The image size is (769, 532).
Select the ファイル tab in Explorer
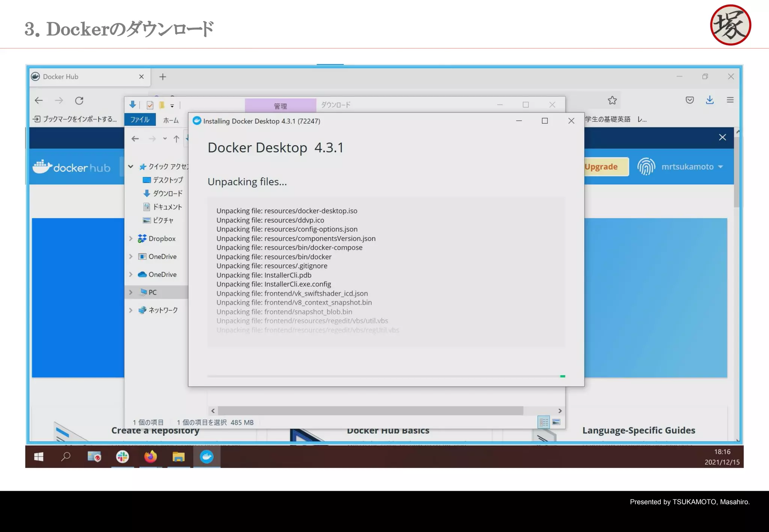140,120
